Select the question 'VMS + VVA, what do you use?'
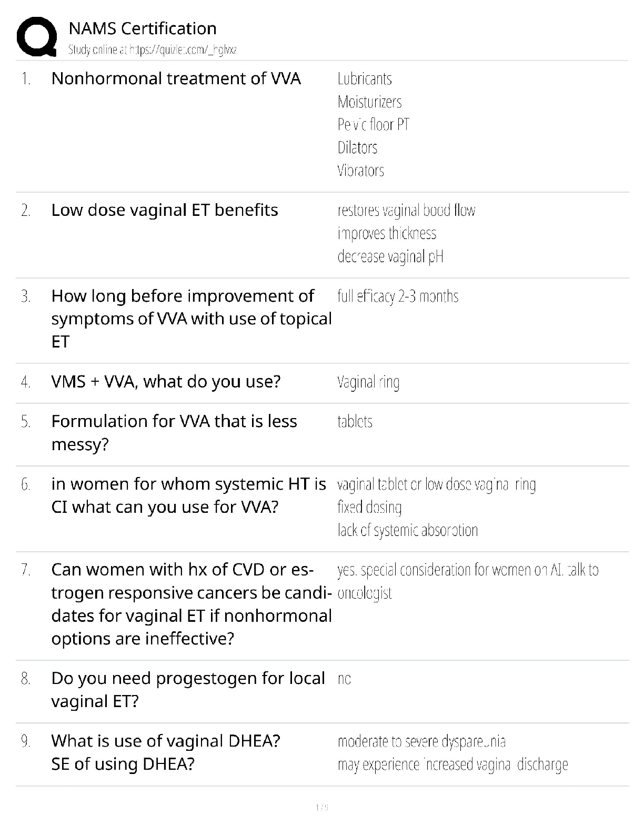644x834 pixels. tap(166, 382)
